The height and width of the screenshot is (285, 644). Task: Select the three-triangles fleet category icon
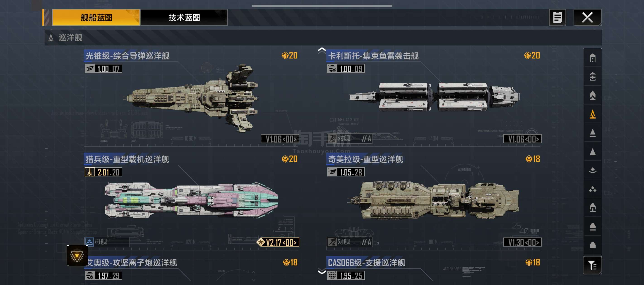pyautogui.click(x=593, y=189)
